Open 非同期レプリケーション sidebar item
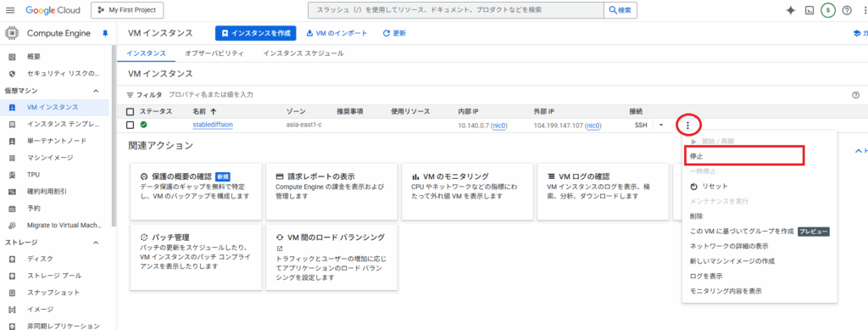Image resolution: width=868 pixels, height=330 pixels. pos(64,326)
